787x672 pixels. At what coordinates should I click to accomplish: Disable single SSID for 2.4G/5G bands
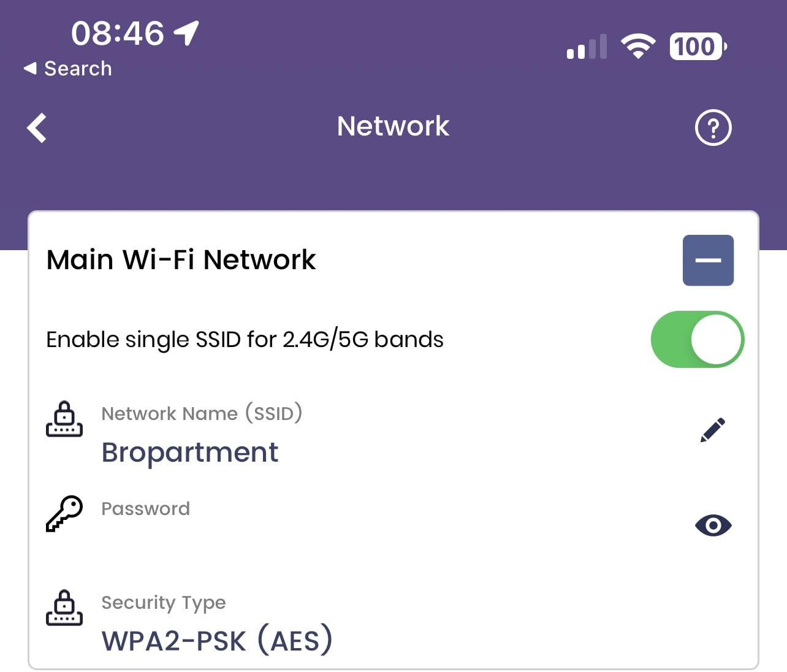click(697, 339)
